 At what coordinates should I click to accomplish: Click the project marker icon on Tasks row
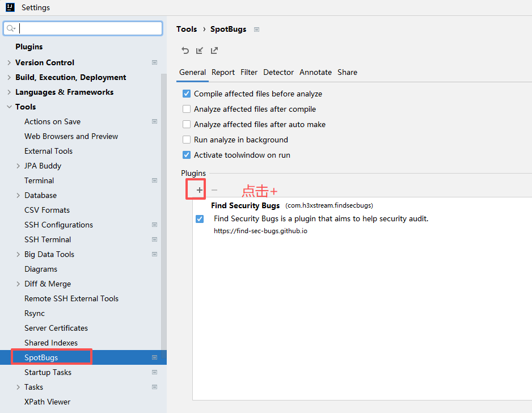click(x=154, y=387)
